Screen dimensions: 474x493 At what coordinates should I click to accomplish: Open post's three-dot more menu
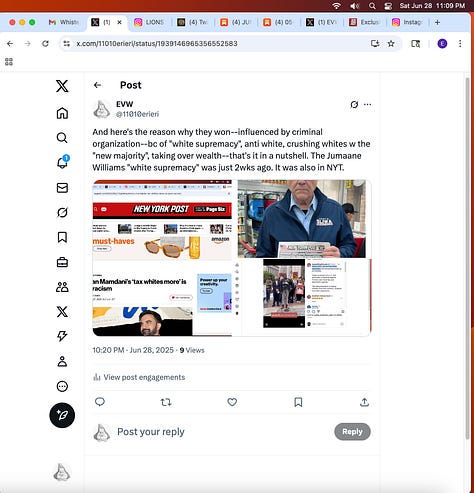[x=367, y=105]
